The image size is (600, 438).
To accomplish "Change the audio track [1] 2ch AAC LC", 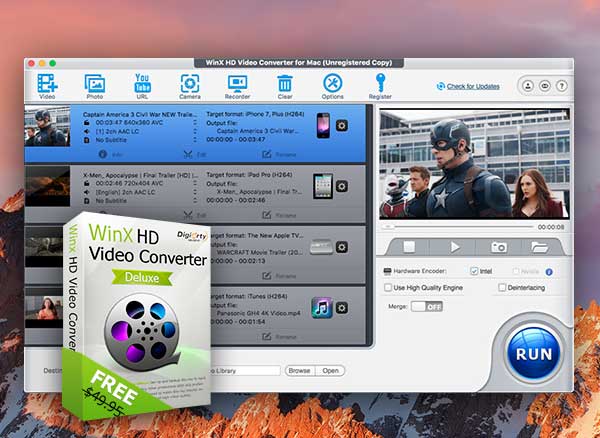I will click(x=195, y=132).
